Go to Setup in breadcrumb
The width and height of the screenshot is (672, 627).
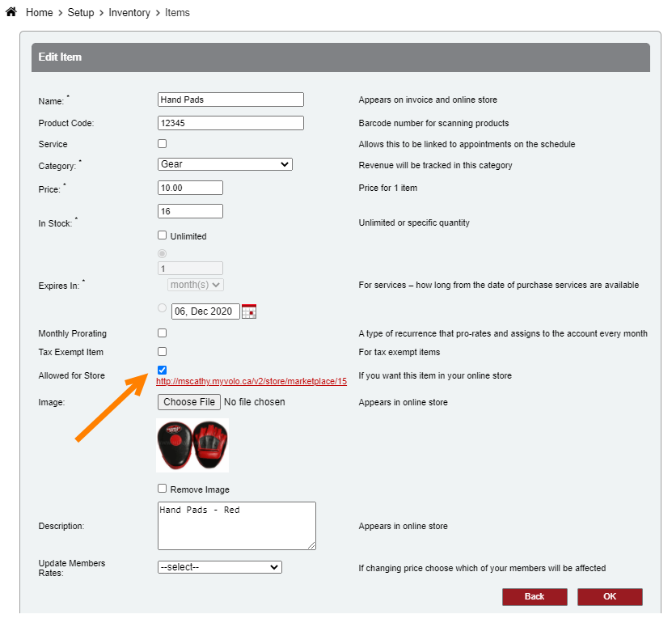80,13
